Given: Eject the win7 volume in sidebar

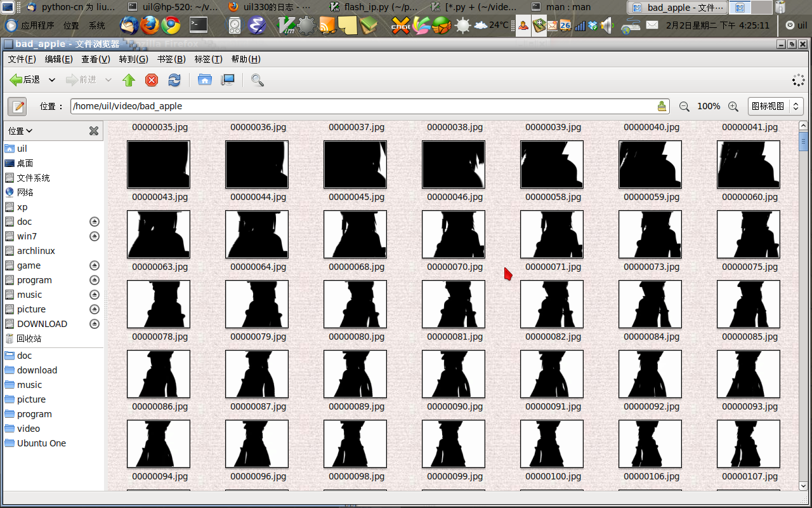Looking at the screenshot, I should [95, 236].
